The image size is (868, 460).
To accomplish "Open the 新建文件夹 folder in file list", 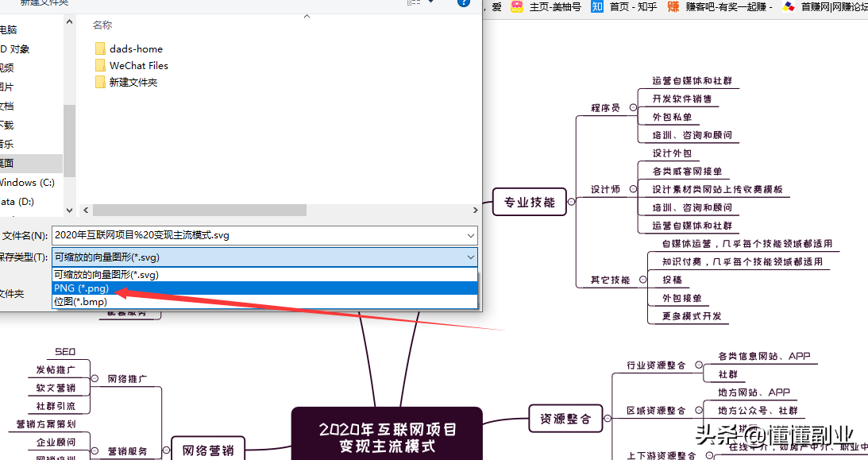I will click(x=133, y=82).
